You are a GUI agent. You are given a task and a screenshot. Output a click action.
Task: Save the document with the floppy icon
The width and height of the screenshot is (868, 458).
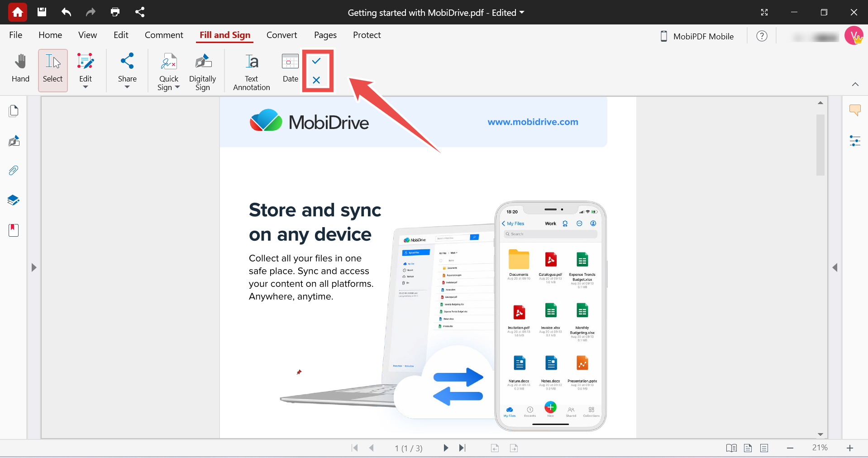(42, 12)
